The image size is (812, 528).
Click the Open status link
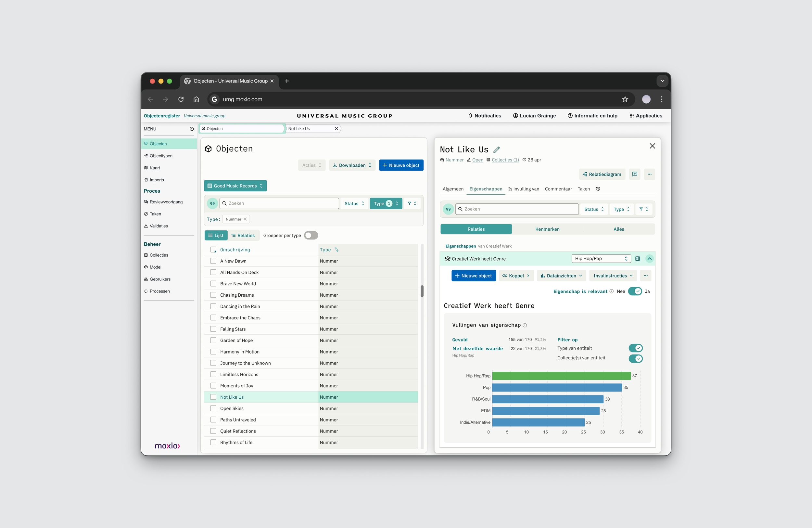pos(477,160)
